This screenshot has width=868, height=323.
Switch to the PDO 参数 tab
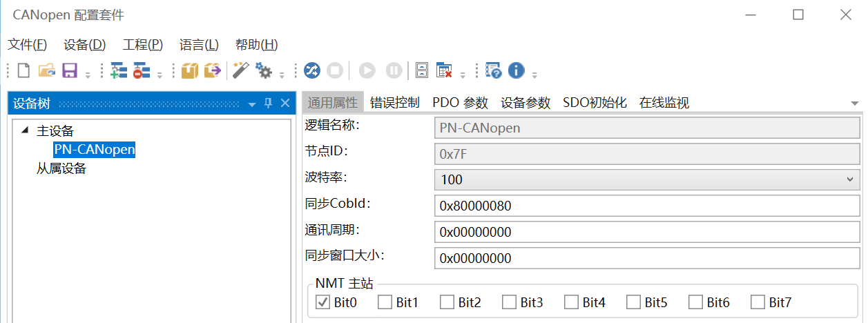(x=460, y=103)
